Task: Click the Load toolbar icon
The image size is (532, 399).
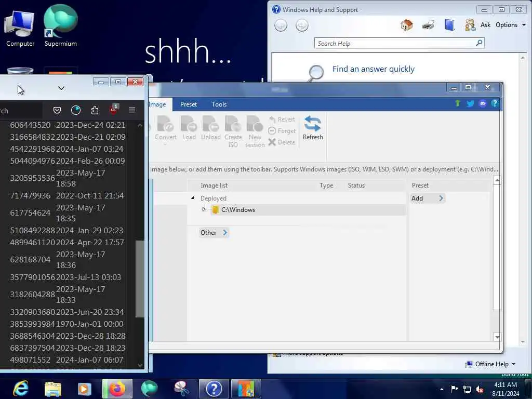Action: pos(189,128)
